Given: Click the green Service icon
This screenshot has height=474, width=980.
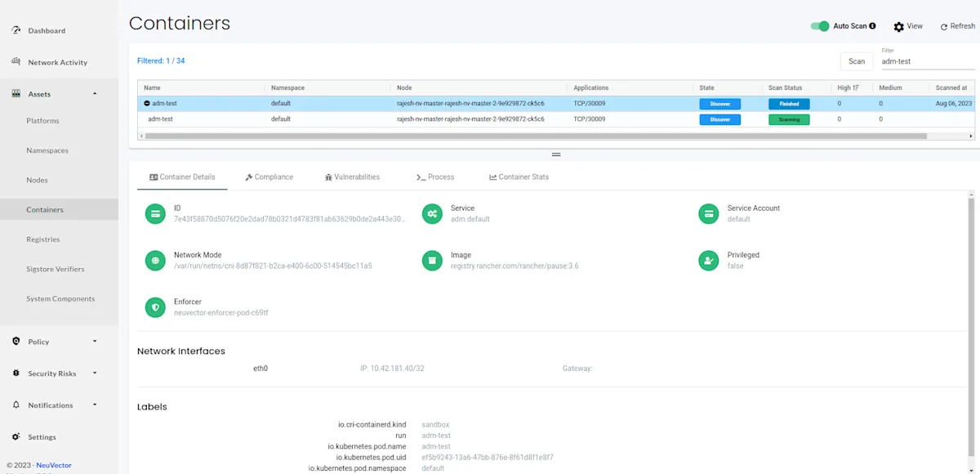Looking at the screenshot, I should pyautogui.click(x=432, y=214).
